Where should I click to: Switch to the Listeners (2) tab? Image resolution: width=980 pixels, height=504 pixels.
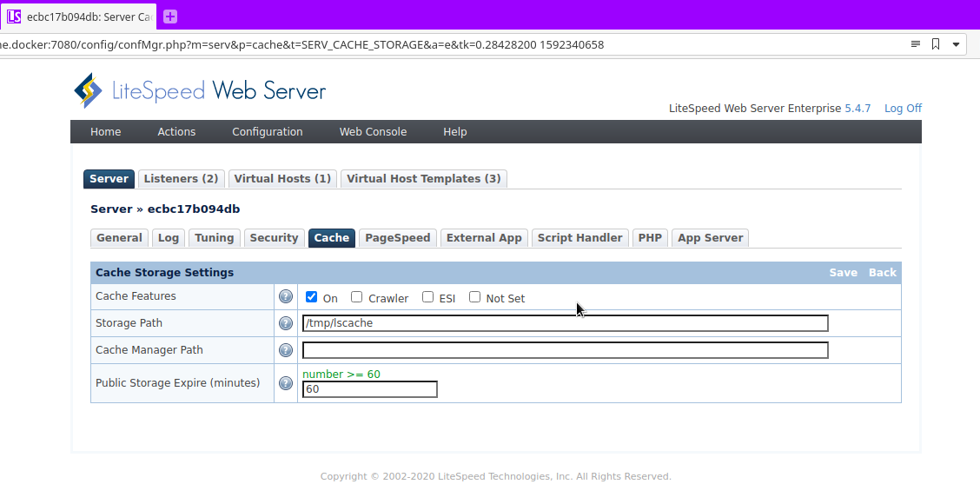point(181,178)
